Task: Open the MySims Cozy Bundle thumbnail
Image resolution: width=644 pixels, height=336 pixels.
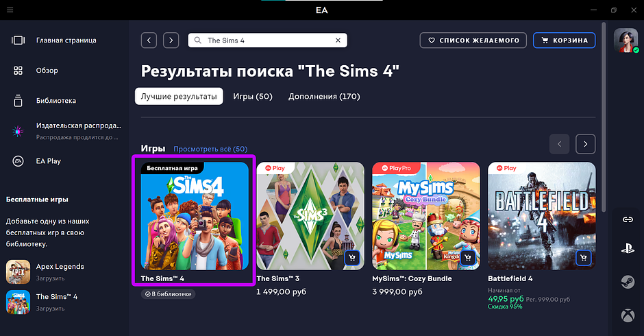Action: (426, 216)
